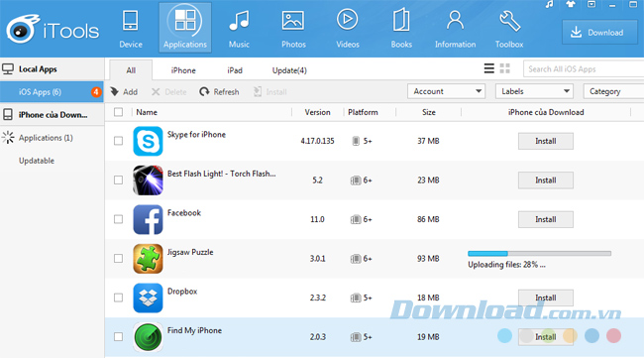This screenshot has height=358, width=644.
Task: Click the Skype for iPhone app icon
Action: [148, 141]
